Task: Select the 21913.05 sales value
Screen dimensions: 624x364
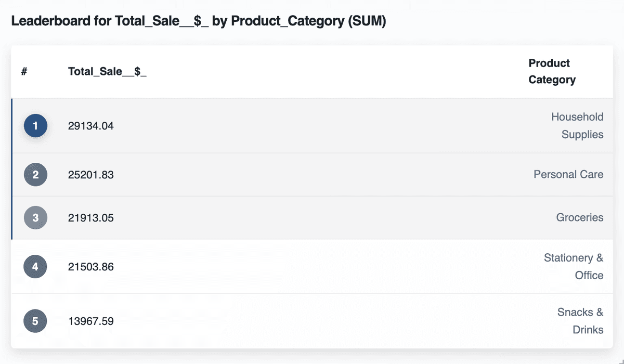Action: pos(91,218)
